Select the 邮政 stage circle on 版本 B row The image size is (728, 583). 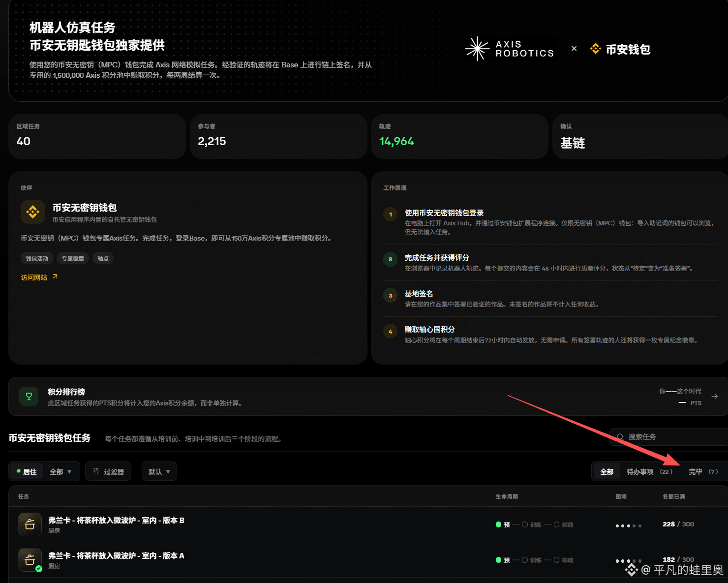coord(557,524)
